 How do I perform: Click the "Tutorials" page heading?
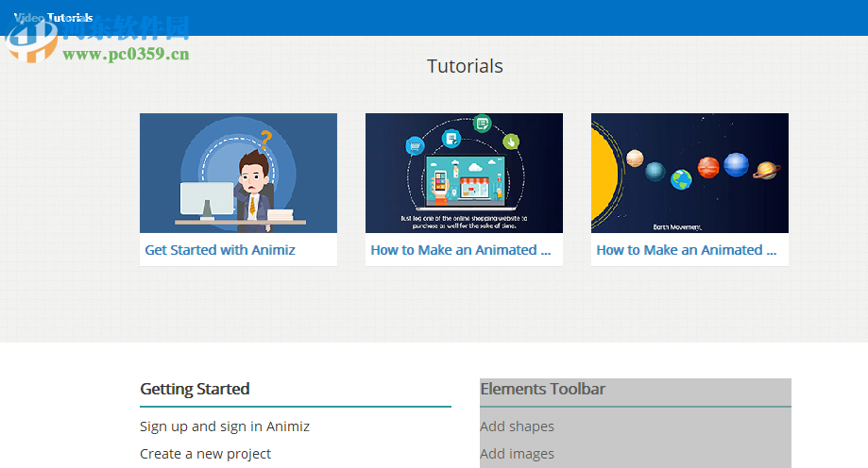pos(465,66)
